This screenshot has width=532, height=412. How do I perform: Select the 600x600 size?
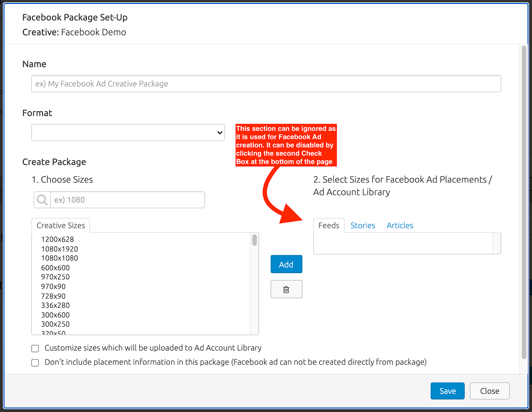click(x=55, y=268)
